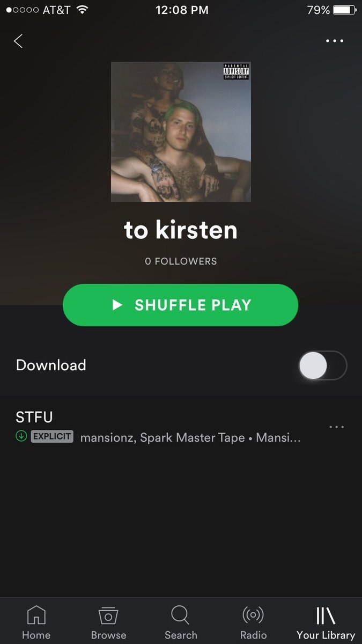The height and width of the screenshot is (644, 362).
Task: Tap the Download label text
Action: click(x=51, y=365)
